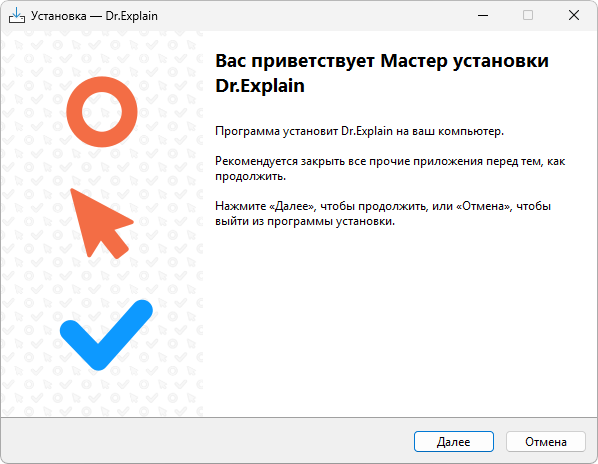Minimize the setup wizard window
The width and height of the screenshot is (598, 464).
click(x=483, y=15)
